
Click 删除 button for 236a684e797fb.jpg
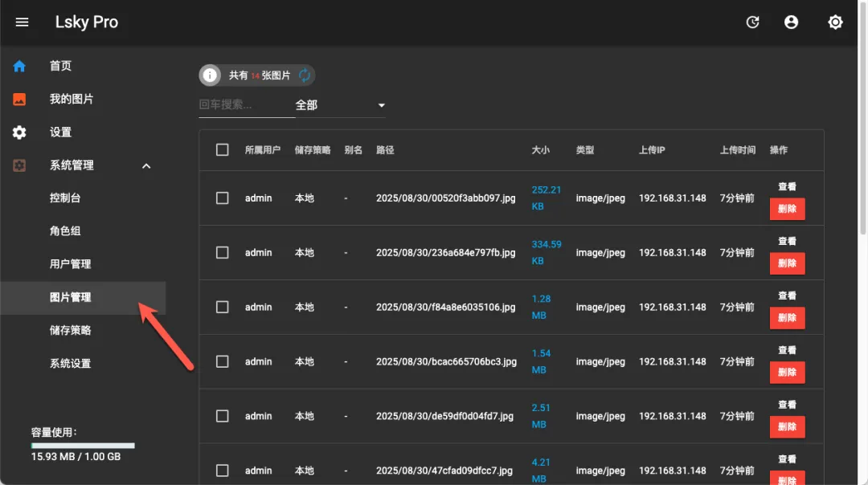787,263
